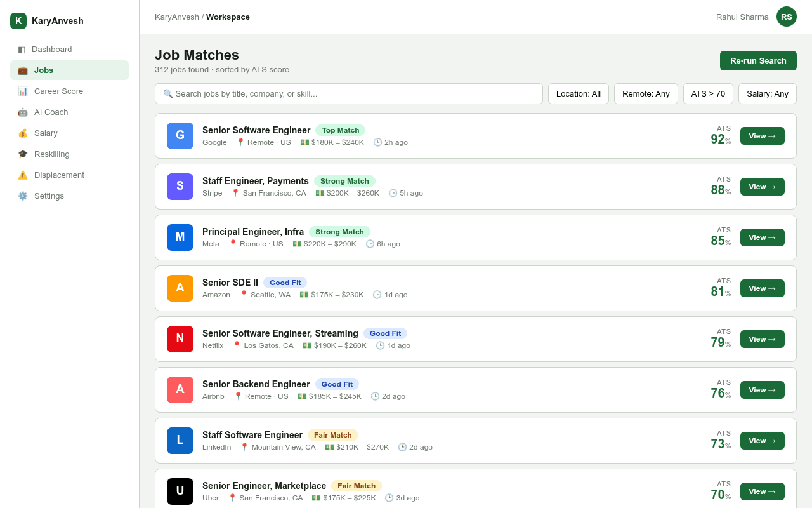Select the Jobs sidebar item
Viewport: 812px width, 508px height.
tap(69, 70)
